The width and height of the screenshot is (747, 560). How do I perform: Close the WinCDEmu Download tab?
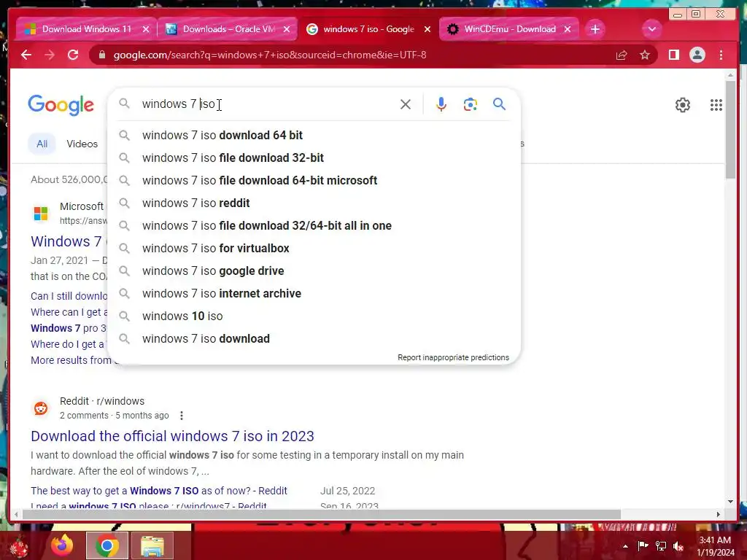[568, 29]
